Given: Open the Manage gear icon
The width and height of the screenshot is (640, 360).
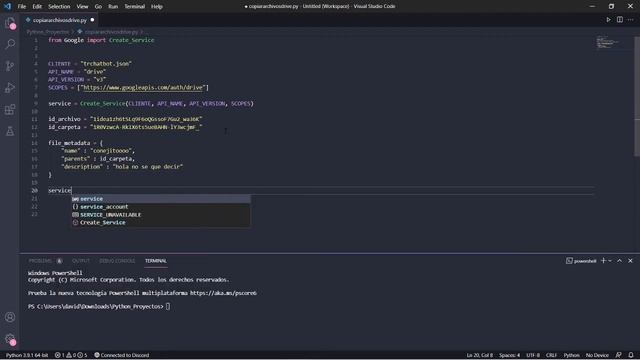Looking at the screenshot, I should [x=10, y=339].
